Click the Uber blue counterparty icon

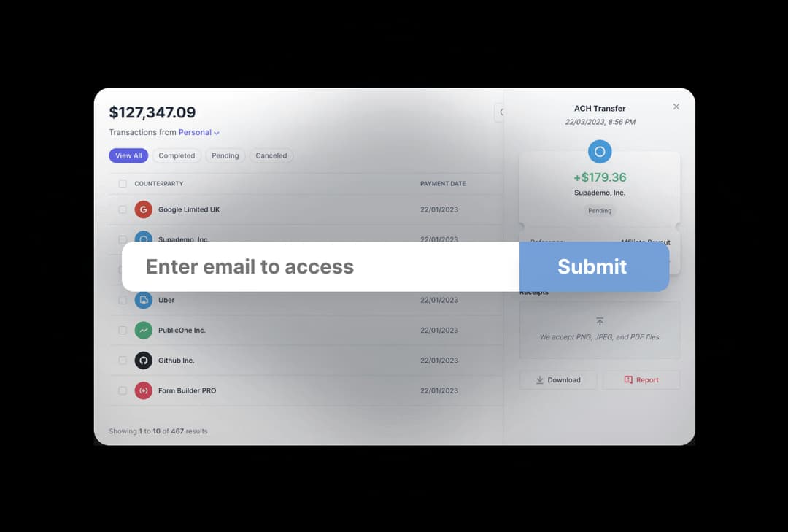pyautogui.click(x=143, y=300)
